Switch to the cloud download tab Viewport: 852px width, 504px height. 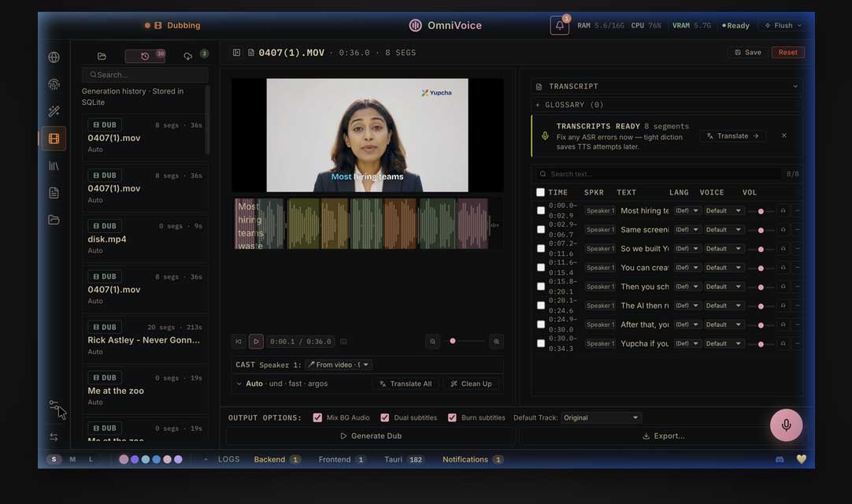[188, 56]
